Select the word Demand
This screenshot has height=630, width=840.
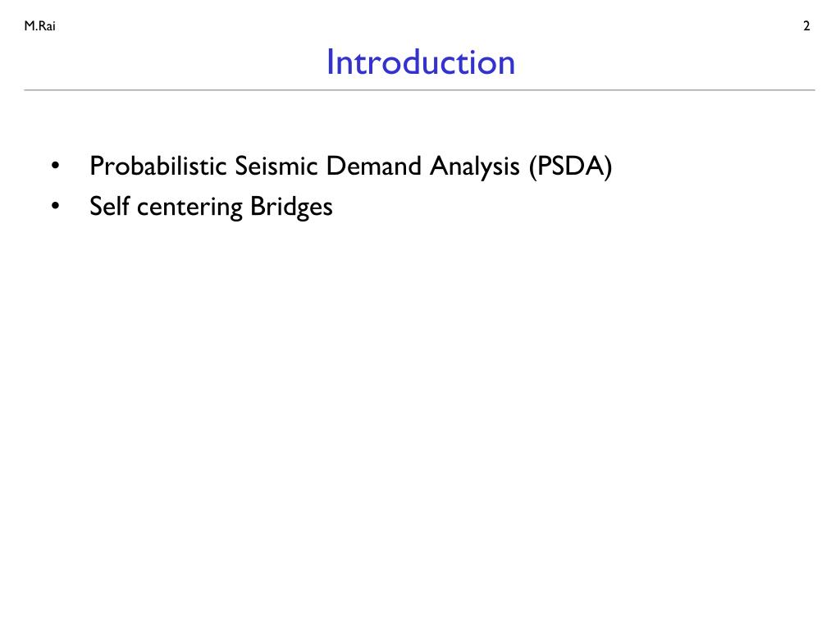(x=373, y=166)
